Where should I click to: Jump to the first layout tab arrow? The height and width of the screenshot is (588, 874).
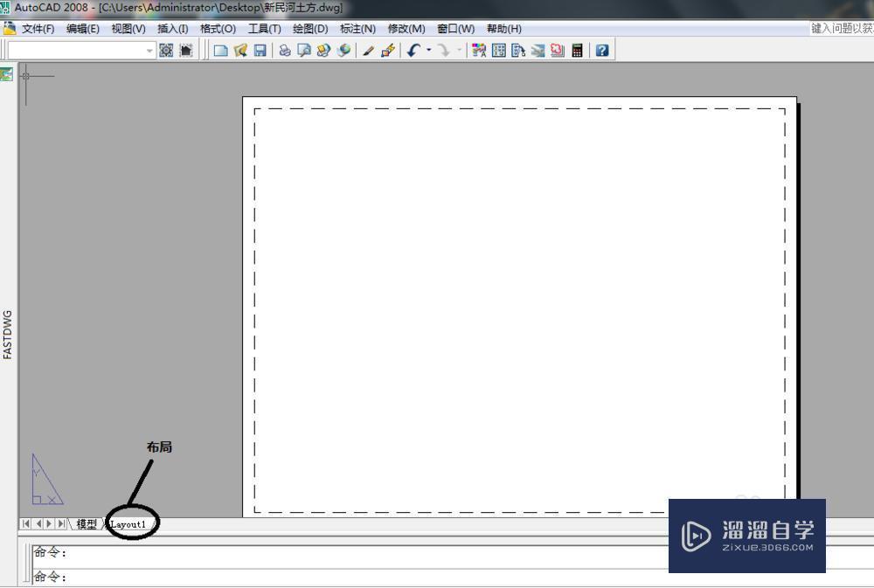click(x=25, y=524)
